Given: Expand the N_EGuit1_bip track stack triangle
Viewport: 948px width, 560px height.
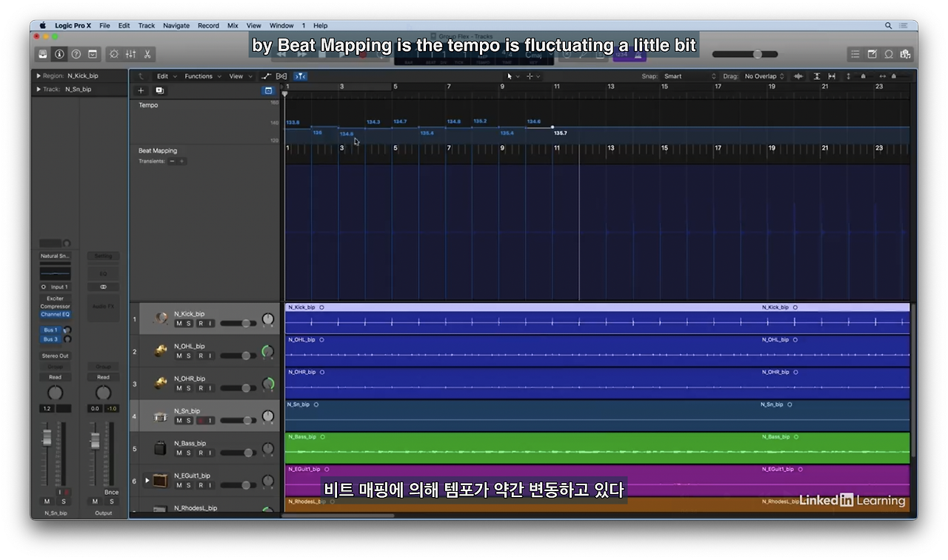Looking at the screenshot, I should (147, 480).
